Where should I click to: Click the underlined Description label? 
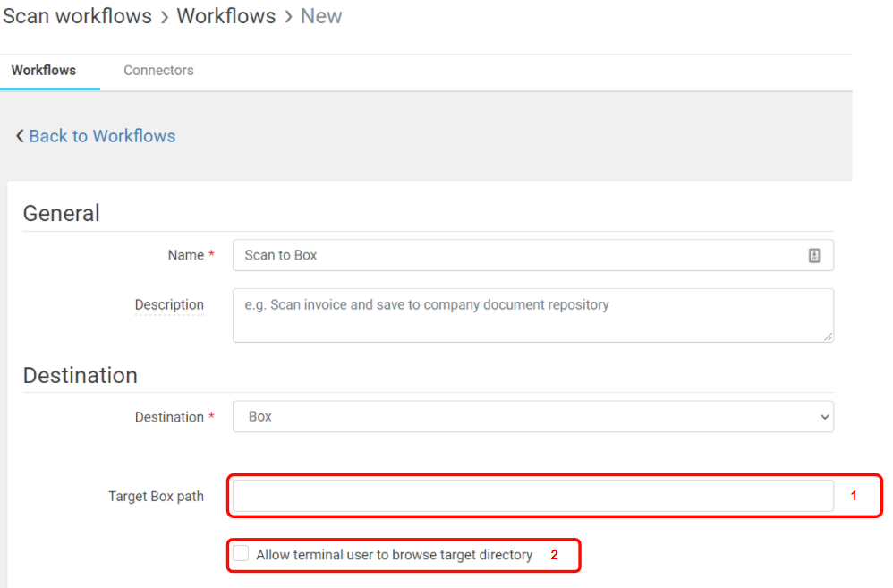[169, 305]
